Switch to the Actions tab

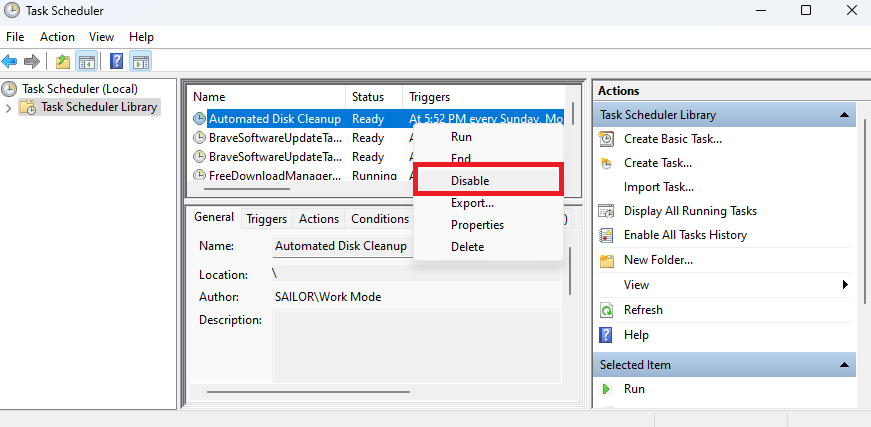319,219
